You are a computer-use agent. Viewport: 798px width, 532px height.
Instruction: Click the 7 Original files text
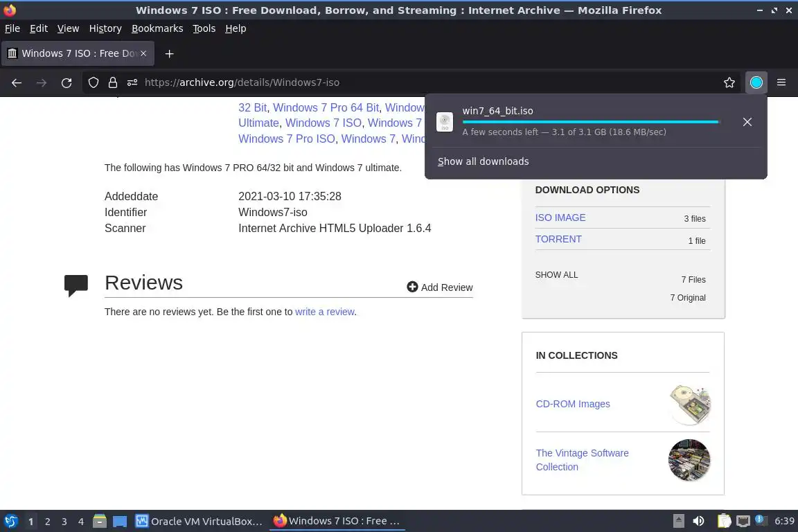tap(688, 298)
